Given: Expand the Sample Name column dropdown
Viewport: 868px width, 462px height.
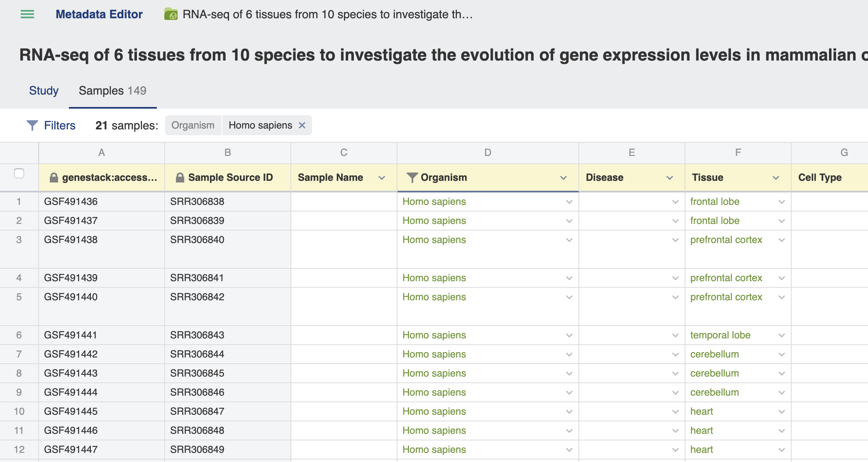Looking at the screenshot, I should tap(382, 178).
